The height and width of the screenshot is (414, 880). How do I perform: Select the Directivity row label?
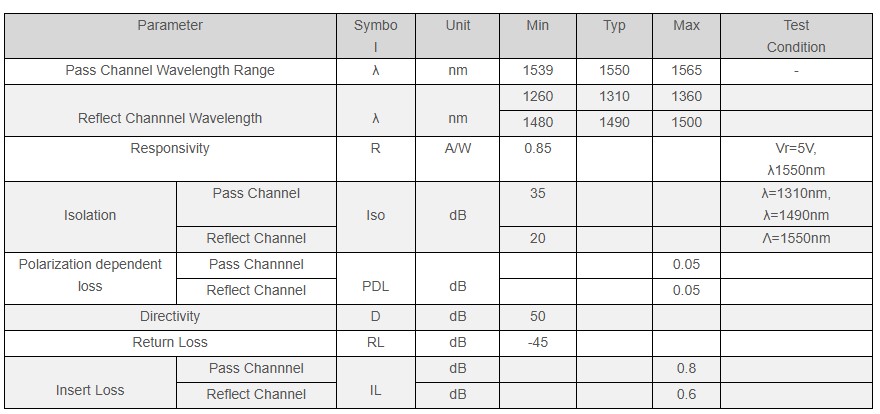coord(170,318)
